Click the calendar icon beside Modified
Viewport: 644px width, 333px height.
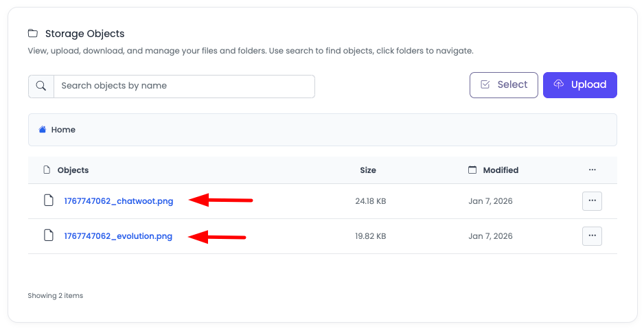[x=472, y=170]
